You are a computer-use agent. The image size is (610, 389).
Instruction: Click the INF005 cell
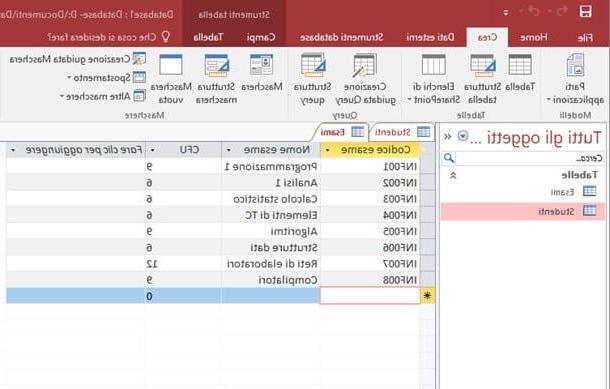pos(370,231)
